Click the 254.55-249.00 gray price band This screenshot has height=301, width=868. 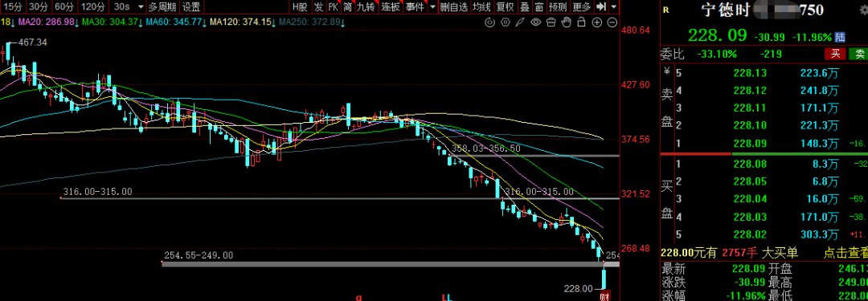tap(391, 265)
